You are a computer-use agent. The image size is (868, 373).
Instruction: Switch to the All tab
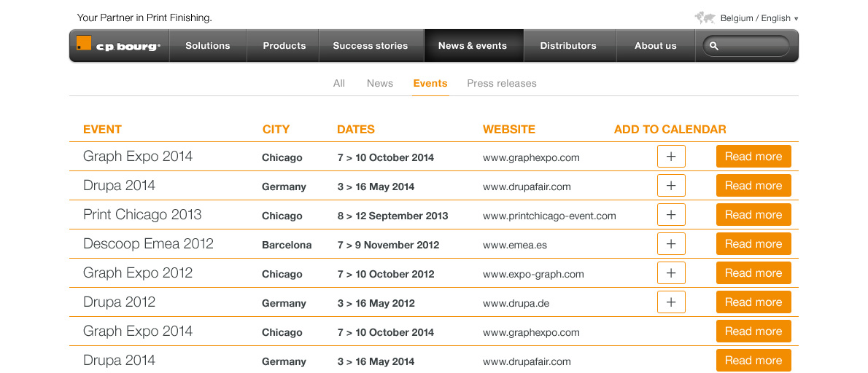point(338,84)
